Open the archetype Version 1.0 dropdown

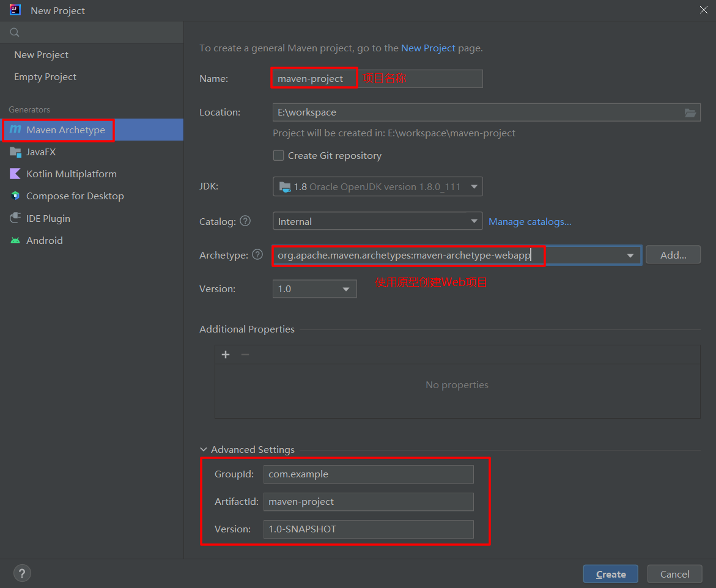[x=315, y=289]
